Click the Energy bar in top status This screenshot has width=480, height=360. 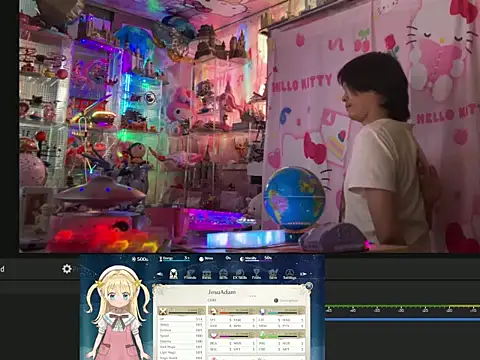click(174, 258)
